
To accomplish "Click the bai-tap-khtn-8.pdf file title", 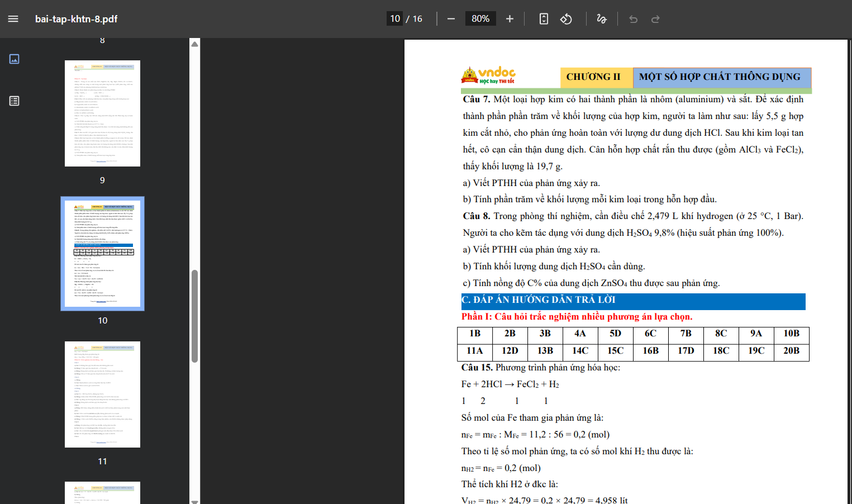I will coord(76,19).
